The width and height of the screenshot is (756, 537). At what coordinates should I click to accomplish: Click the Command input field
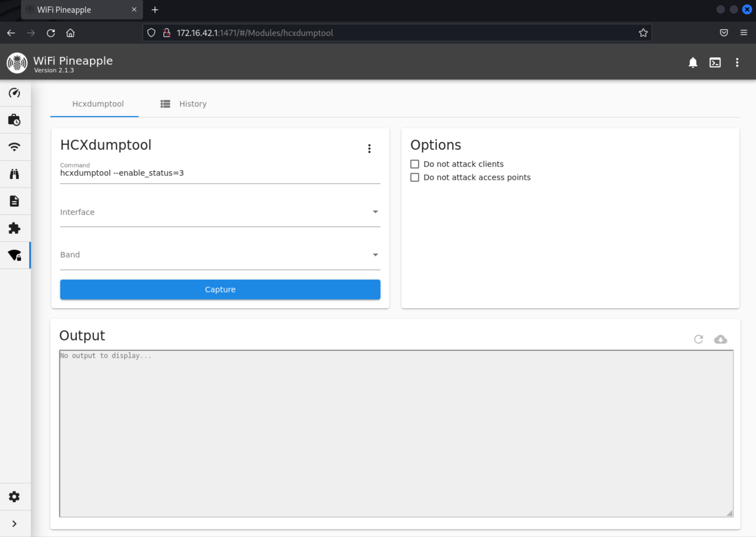[x=220, y=173]
